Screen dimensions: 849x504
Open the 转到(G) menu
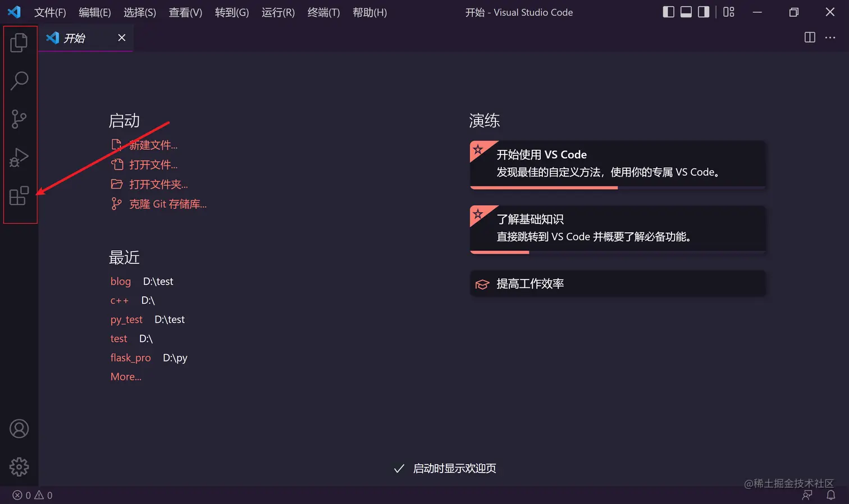coord(232,12)
